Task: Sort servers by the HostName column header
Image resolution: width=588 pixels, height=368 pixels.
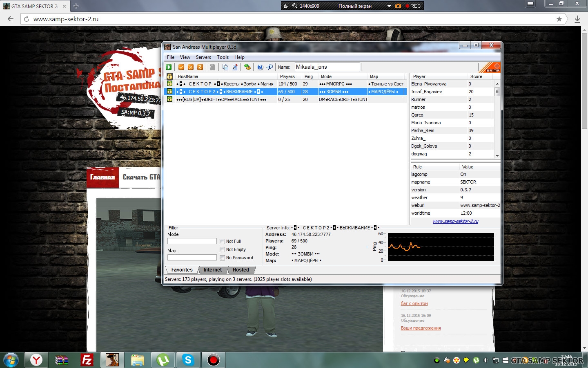Action: (226, 76)
